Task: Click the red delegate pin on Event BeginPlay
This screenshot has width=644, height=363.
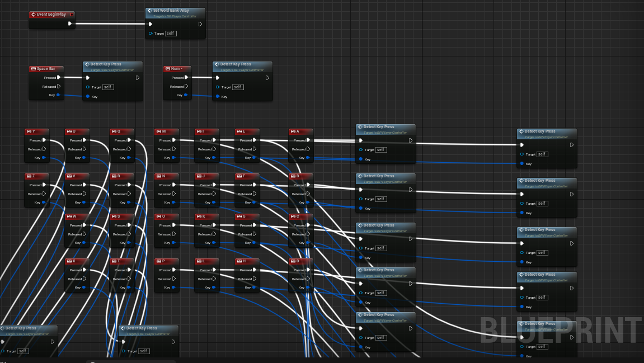Action: point(72,15)
